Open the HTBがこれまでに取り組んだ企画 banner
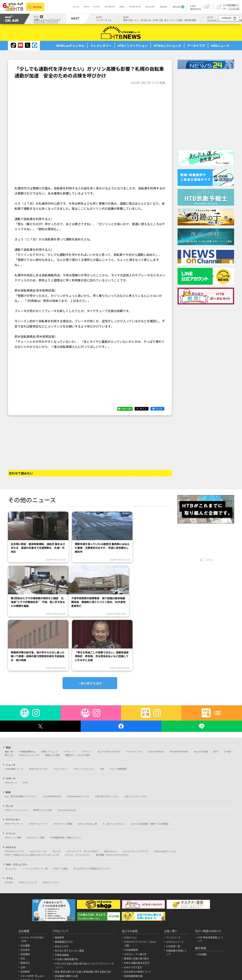Image resolution: width=242 pixels, height=980 pixels. (x=205, y=509)
